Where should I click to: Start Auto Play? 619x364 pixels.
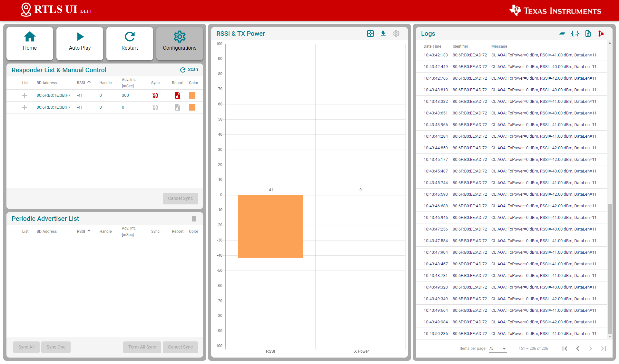coord(80,43)
